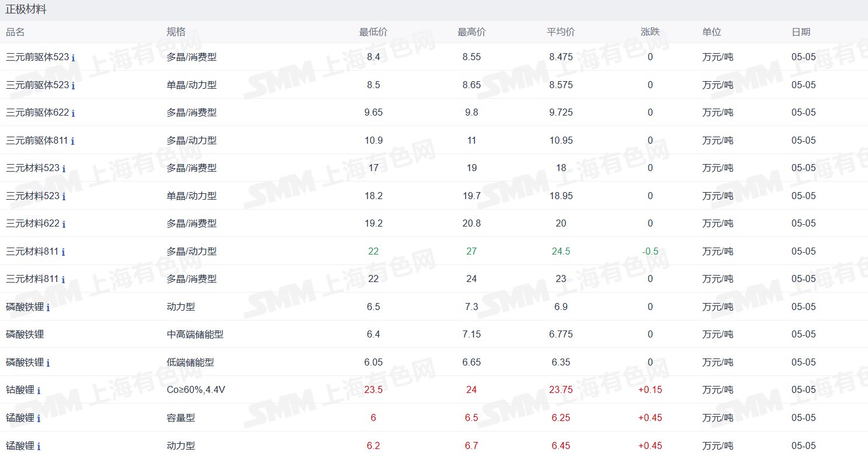Open info icon for 锰酸锂 容量型
The width and height of the screenshot is (868, 456).
(39, 419)
